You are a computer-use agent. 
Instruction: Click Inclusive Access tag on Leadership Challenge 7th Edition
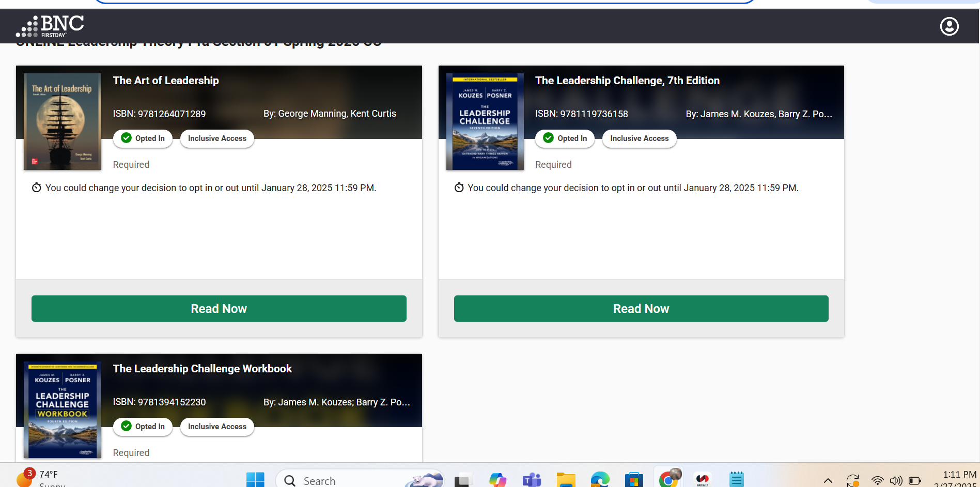(x=640, y=138)
